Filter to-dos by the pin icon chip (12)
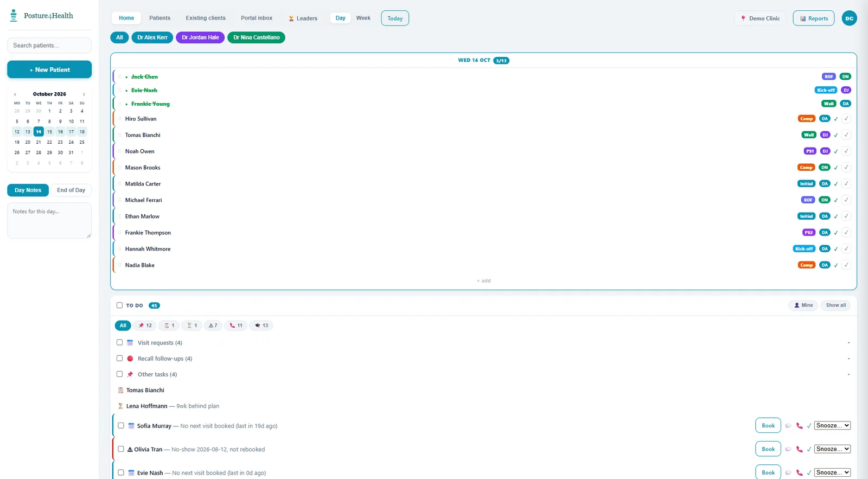The width and height of the screenshot is (868, 479). (x=145, y=325)
